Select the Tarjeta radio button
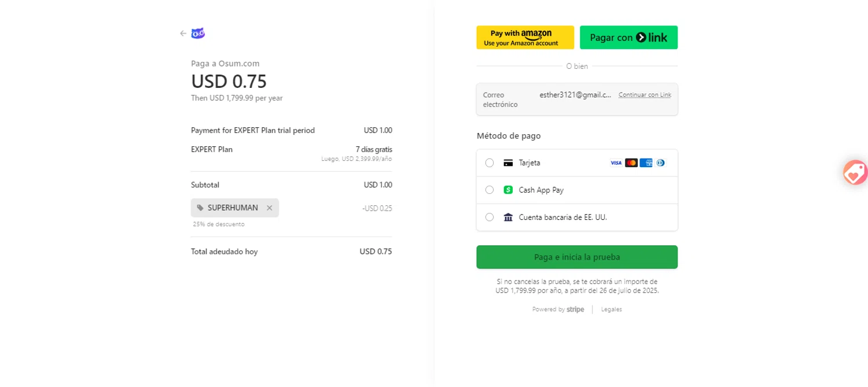 490,163
